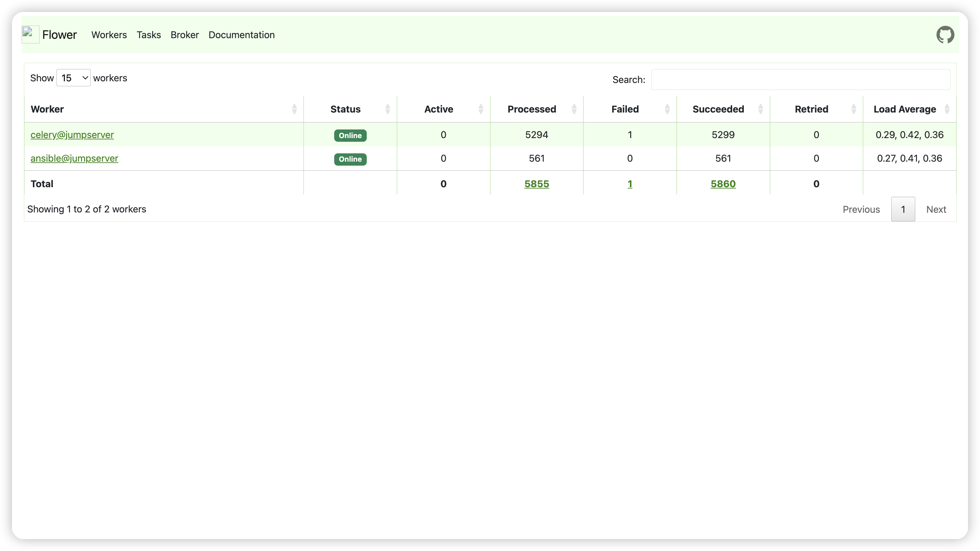Click the Next pagination button

click(936, 209)
